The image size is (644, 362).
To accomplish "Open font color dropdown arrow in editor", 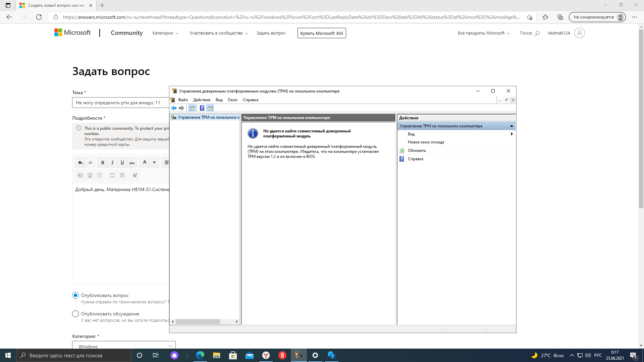I will (x=154, y=163).
